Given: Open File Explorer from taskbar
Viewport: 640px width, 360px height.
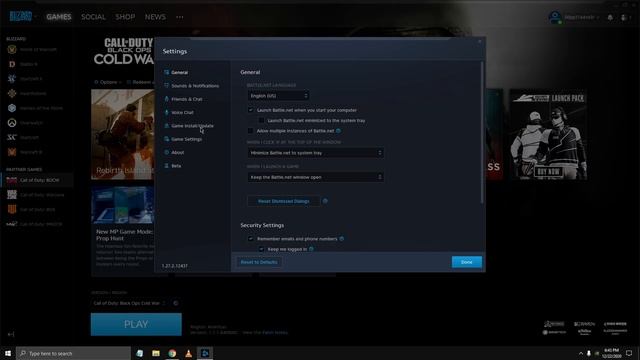Looking at the screenshot, I should point(156,353).
